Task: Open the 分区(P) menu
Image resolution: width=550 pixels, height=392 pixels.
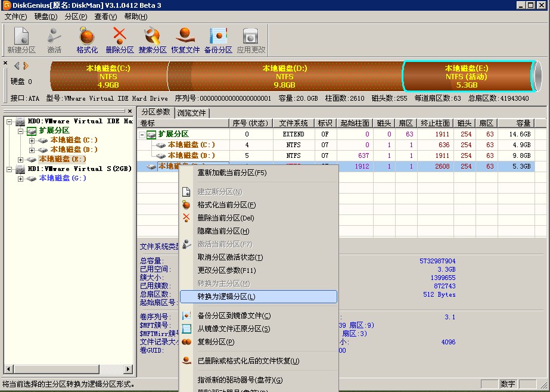Action: (x=76, y=17)
